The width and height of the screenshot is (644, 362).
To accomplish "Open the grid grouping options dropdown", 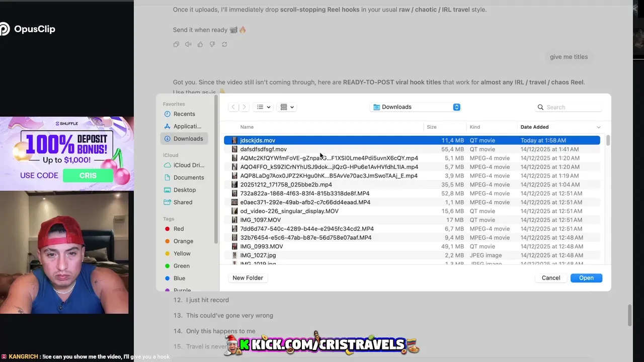I will 287,107.
